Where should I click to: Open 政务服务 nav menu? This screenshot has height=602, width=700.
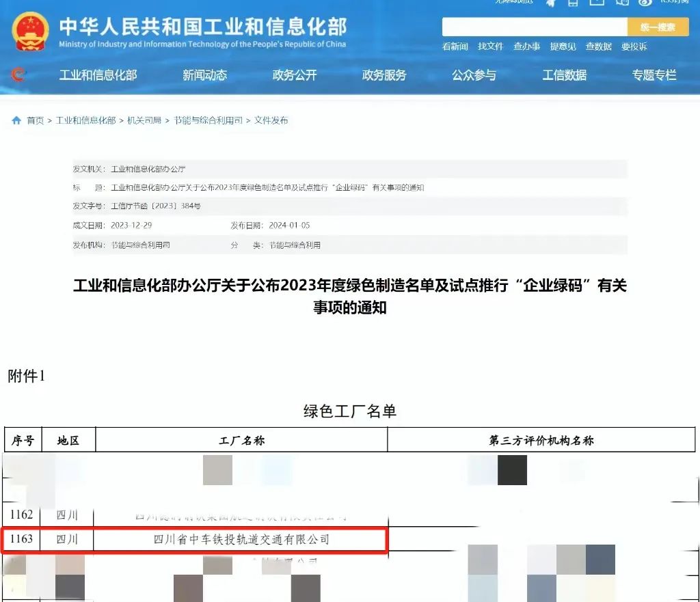pos(384,75)
